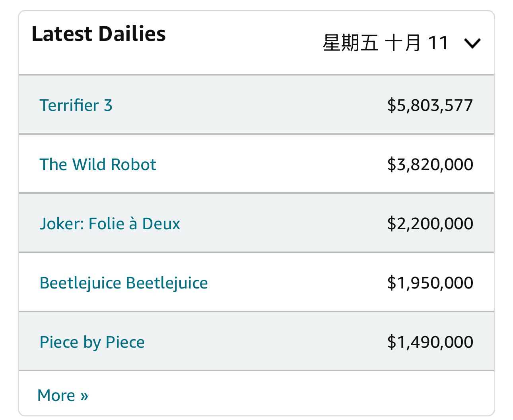Screen dimensions: 513x420
Task: Click the $3,820,000 gross amount
Action: [430, 165]
